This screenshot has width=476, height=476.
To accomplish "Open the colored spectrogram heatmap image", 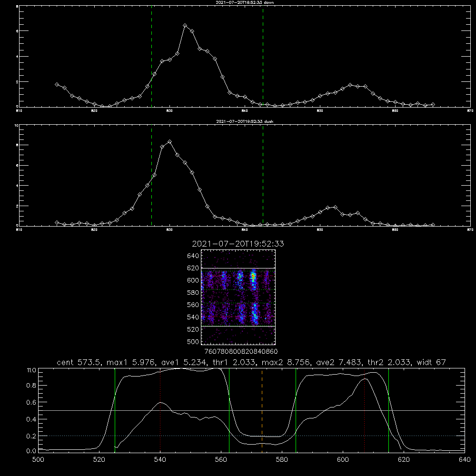I will pos(238,297).
